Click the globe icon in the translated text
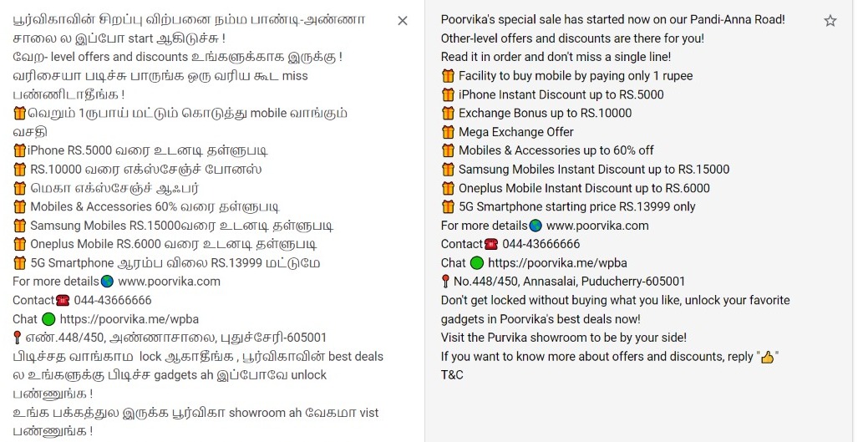Image resolution: width=868 pixels, height=442 pixels. click(536, 226)
